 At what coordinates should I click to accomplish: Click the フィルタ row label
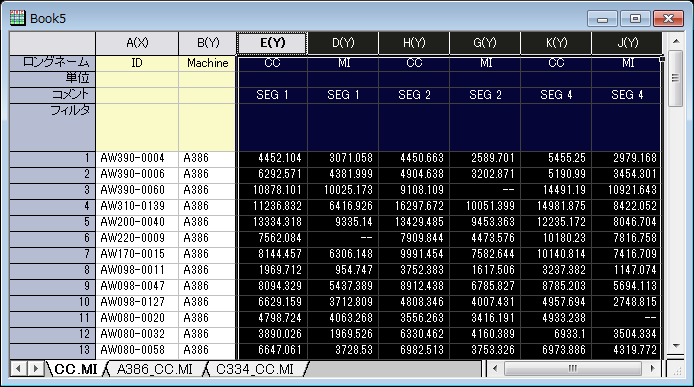click(x=52, y=127)
